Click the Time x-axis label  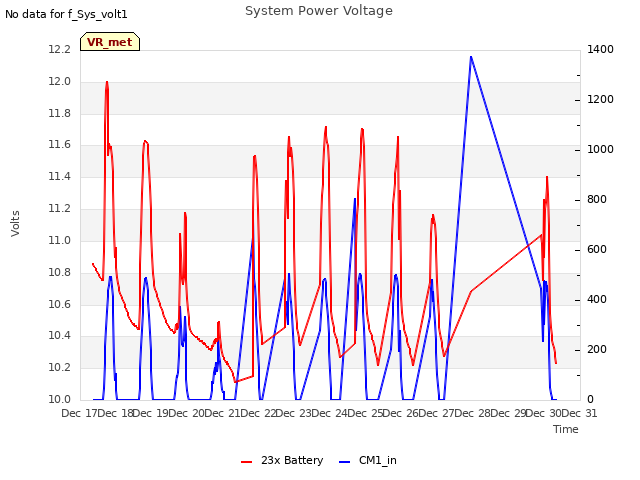tap(566, 429)
